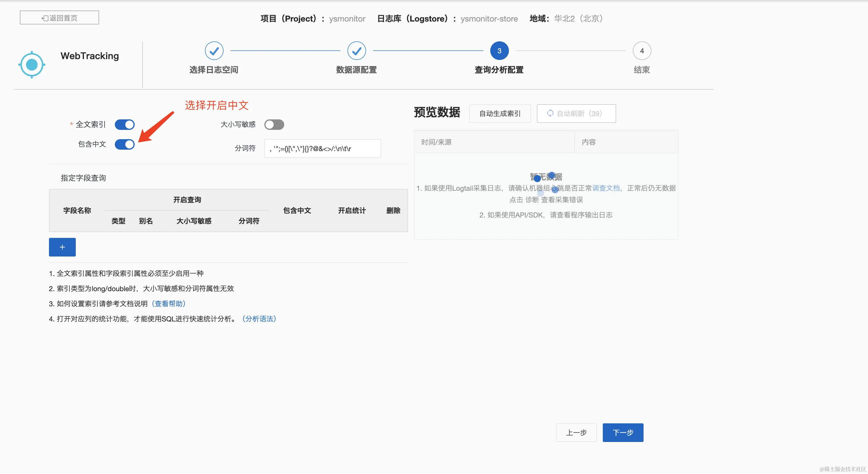Click into the 分词符 input field
This screenshot has width=868, height=474.
pos(322,148)
